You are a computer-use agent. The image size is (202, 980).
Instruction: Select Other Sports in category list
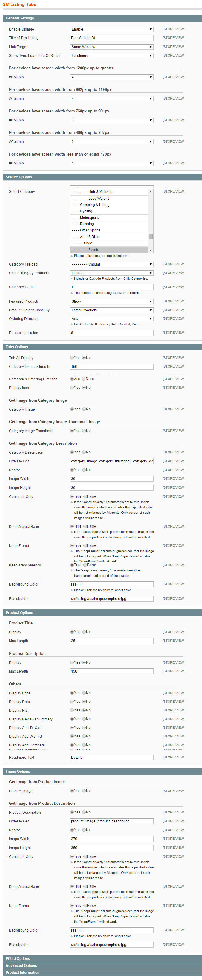109,230
